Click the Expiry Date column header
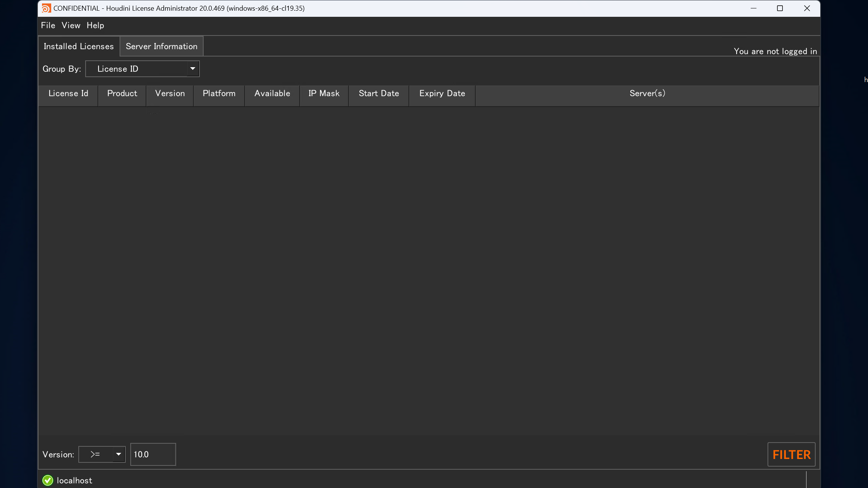Viewport: 868px width, 488px height. 442,94
